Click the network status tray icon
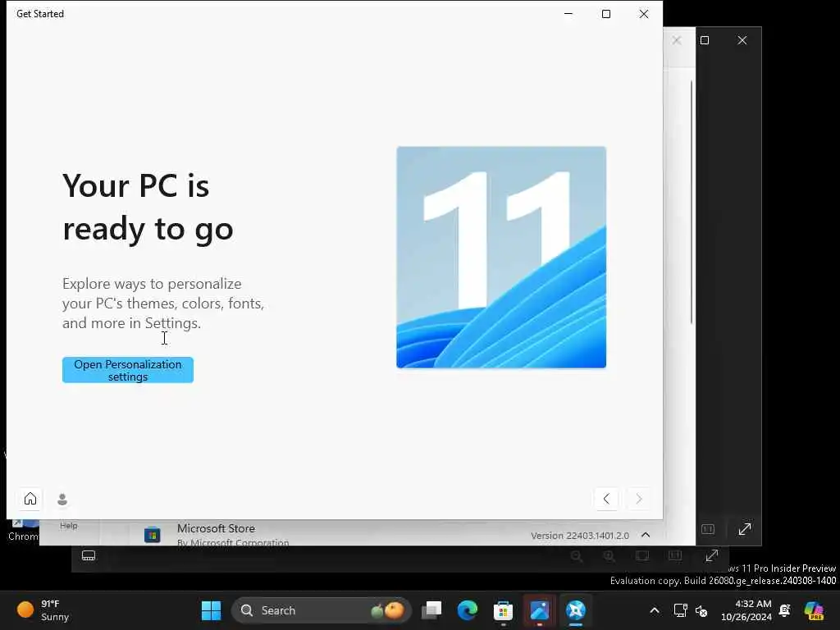Screen dimensions: 840x630 [680, 610]
